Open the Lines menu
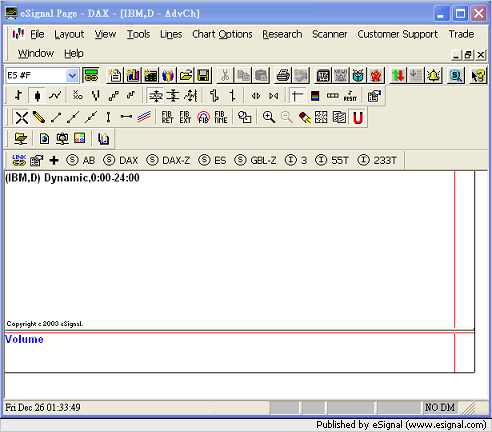This screenshot has width=492, height=432. [171, 34]
